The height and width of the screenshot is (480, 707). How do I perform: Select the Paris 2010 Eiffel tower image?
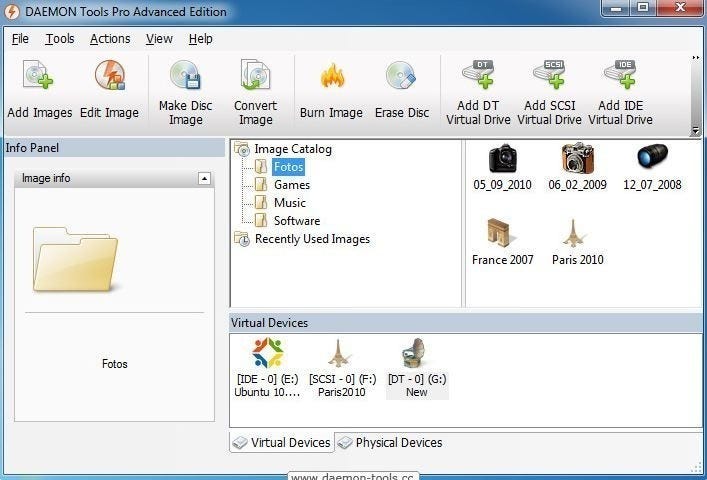578,242
